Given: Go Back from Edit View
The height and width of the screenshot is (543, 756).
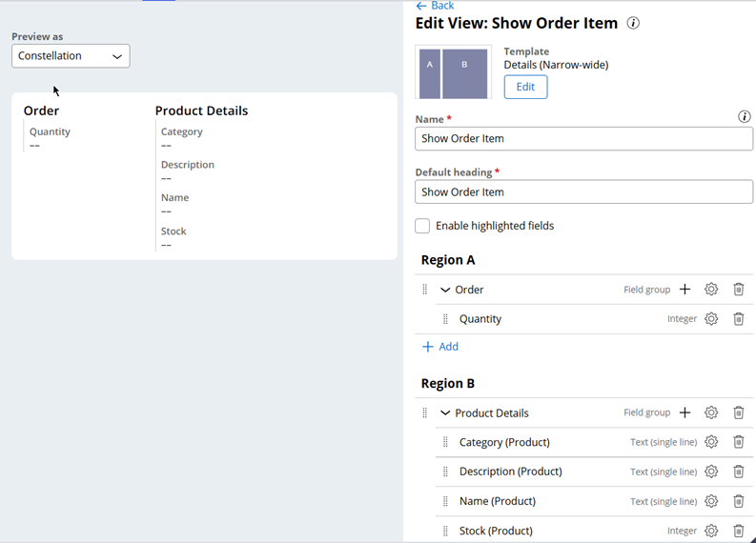Looking at the screenshot, I should [x=435, y=6].
